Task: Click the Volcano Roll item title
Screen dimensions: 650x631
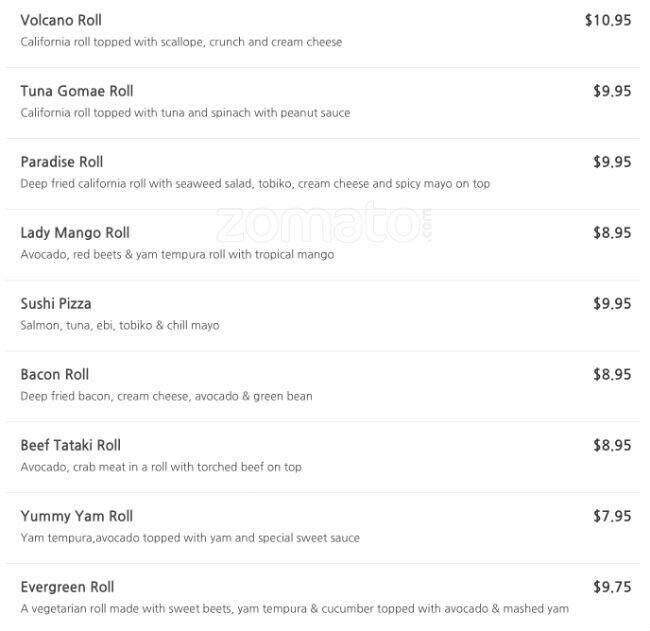Action: [x=61, y=20]
